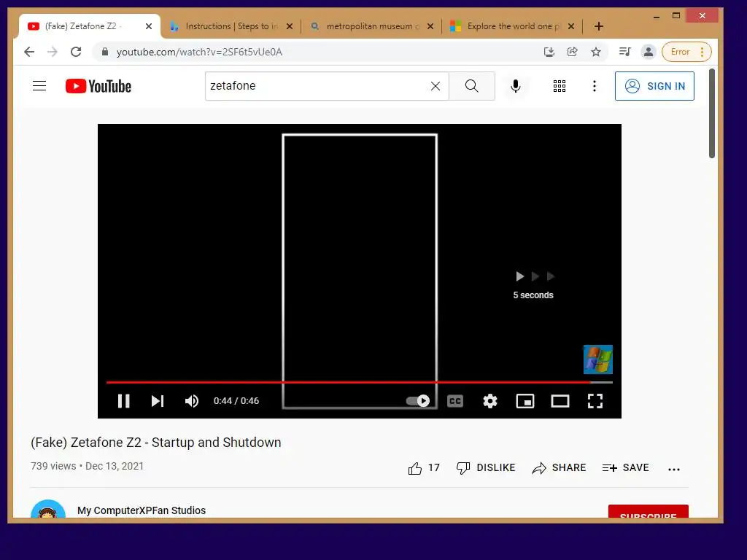Viewport: 747px width, 560px height.
Task: Toggle theater mode
Action: 560,401
